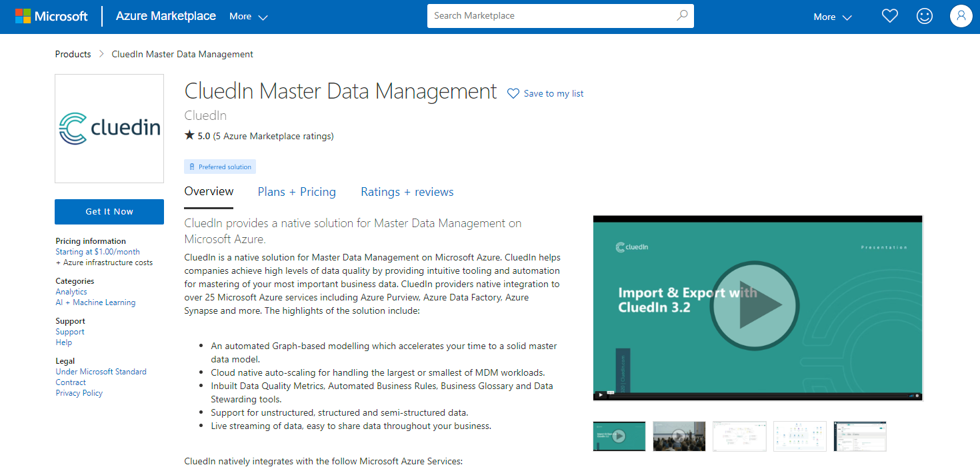Click the small play button in video controls
The image size is (980, 473).
coord(600,395)
